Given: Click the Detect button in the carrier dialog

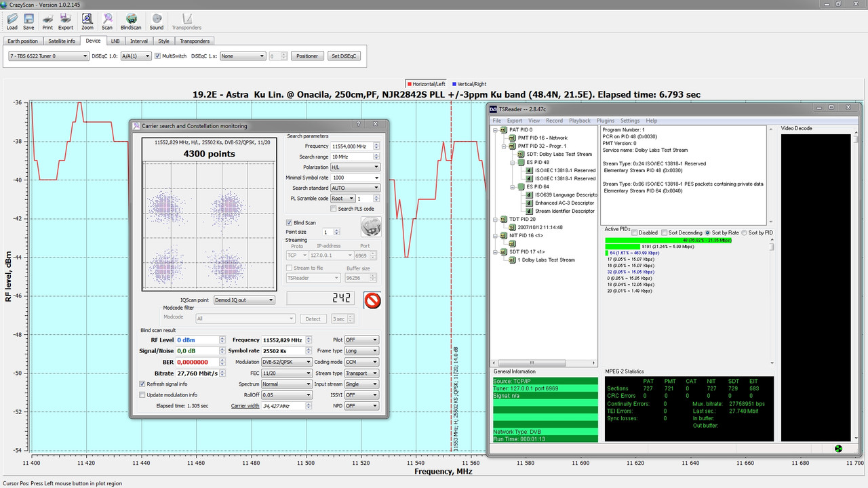Looking at the screenshot, I should 313,319.
